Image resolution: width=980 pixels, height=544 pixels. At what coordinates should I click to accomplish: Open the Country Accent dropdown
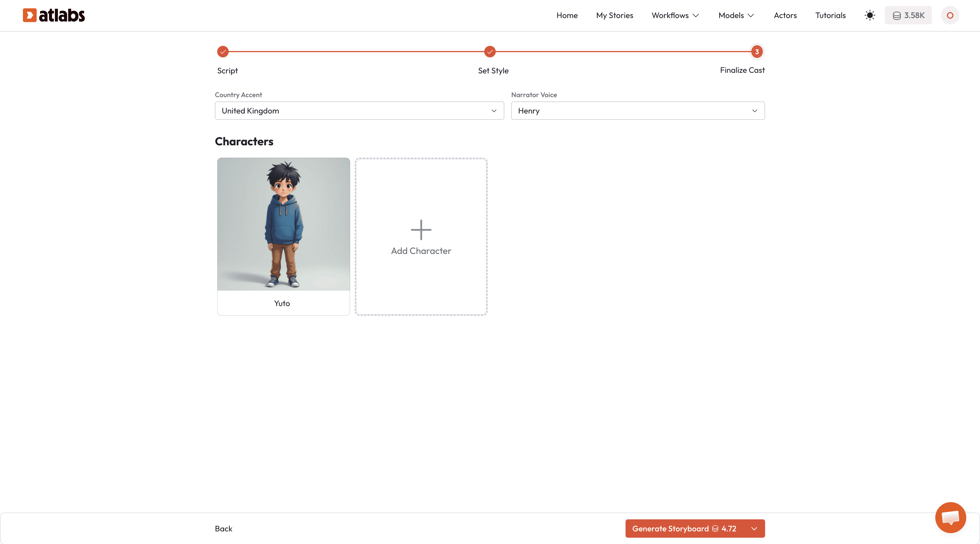pyautogui.click(x=359, y=111)
